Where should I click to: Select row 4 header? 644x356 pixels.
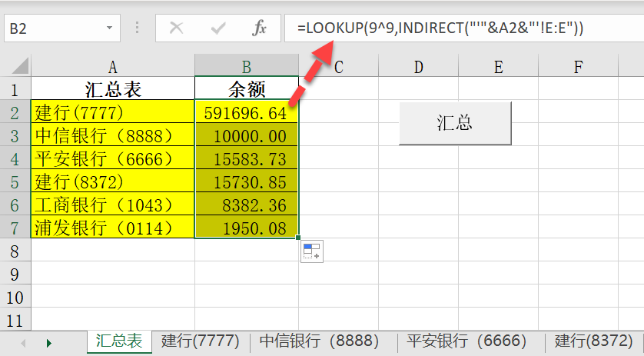[15, 158]
